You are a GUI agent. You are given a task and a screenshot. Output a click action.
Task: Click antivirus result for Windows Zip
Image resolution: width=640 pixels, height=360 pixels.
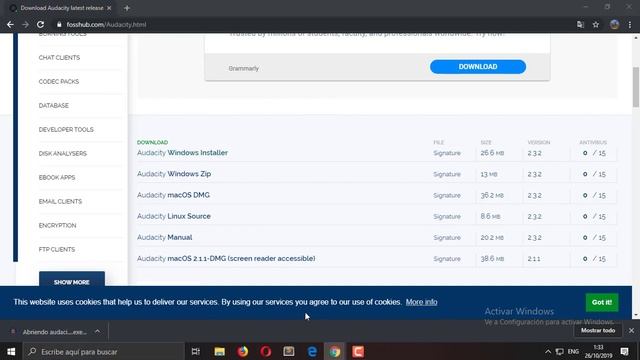594,174
